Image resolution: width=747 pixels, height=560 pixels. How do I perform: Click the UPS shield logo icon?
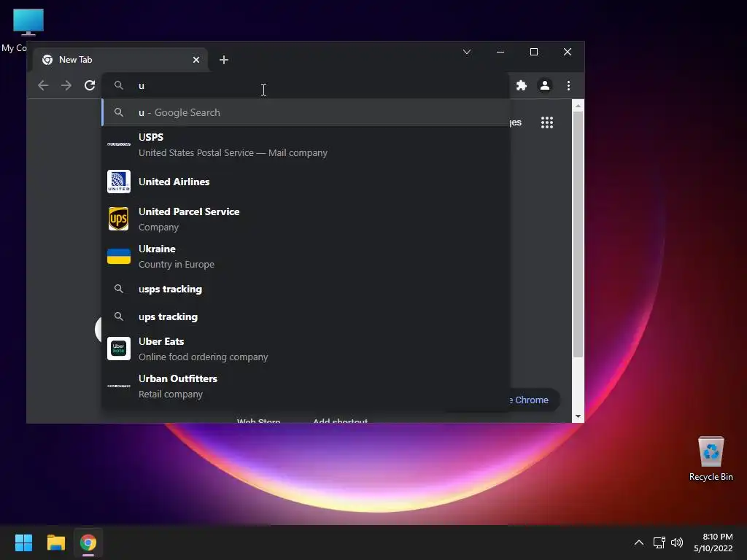(119, 219)
